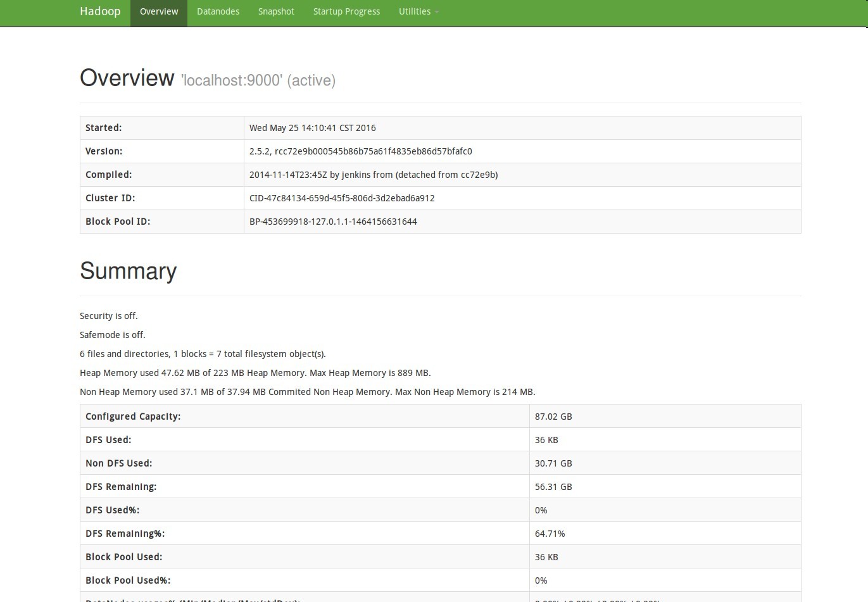The image size is (868, 602).
Task: Select the version value starting with 2.5.2
Action: (361, 151)
